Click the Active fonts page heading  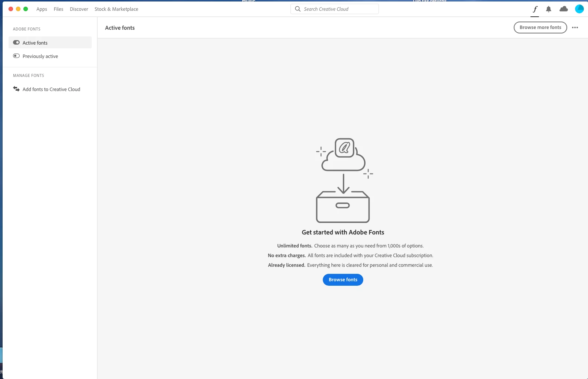120,28
